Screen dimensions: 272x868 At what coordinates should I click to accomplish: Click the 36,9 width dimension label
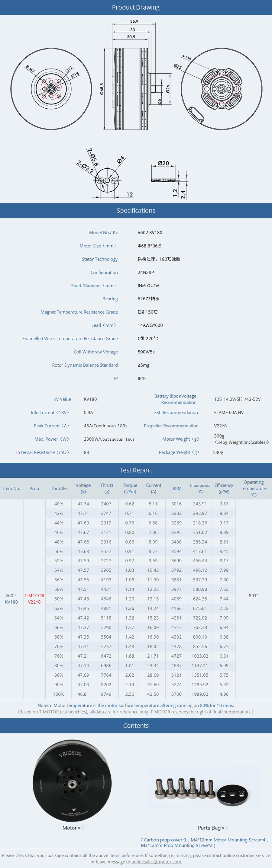click(x=134, y=21)
